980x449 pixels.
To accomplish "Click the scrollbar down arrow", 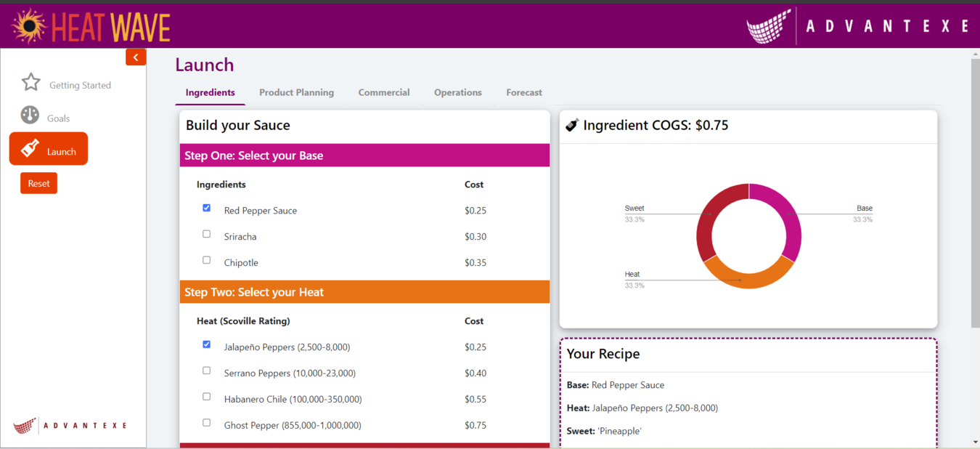I will coord(975,442).
